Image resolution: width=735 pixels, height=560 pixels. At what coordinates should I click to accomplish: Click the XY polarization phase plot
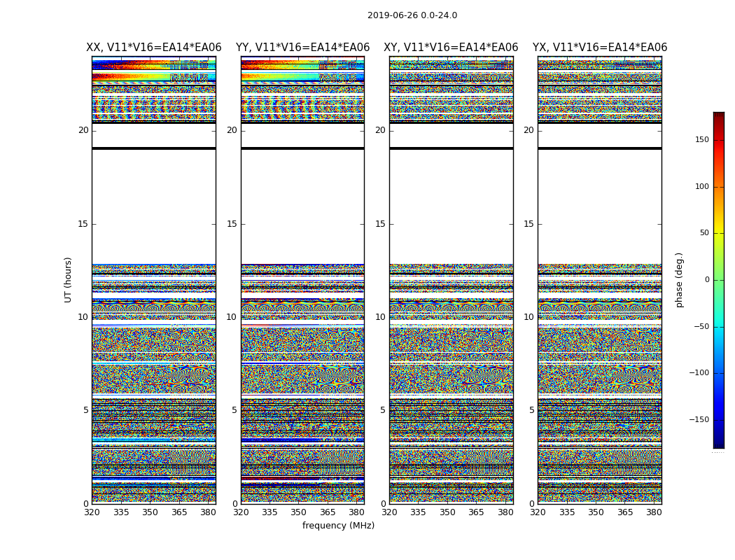[451, 280]
